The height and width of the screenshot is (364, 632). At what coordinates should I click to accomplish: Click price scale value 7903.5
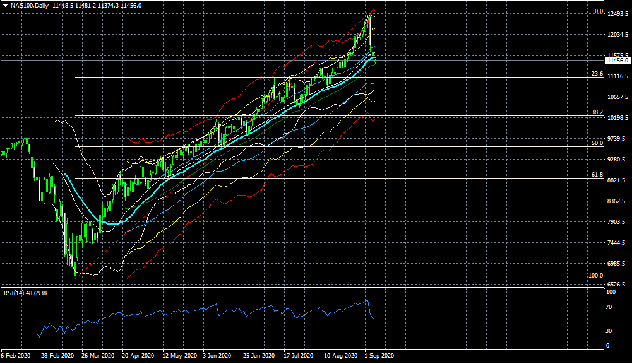[x=618, y=222]
